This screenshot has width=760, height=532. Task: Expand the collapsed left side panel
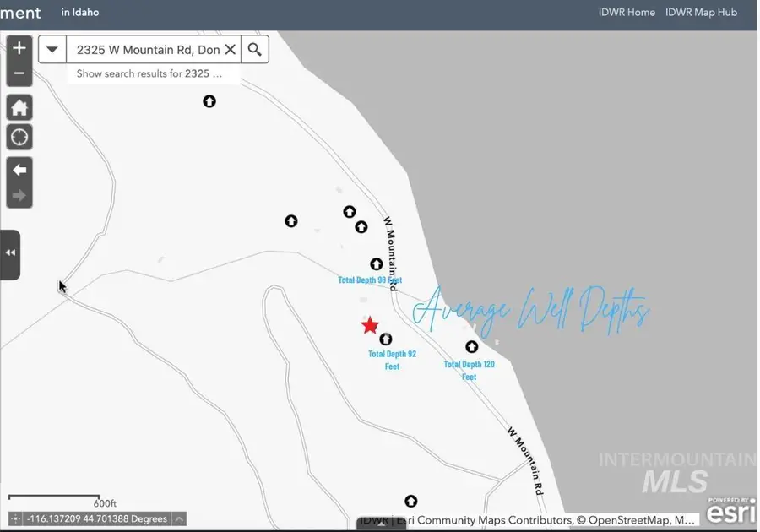[x=10, y=253]
